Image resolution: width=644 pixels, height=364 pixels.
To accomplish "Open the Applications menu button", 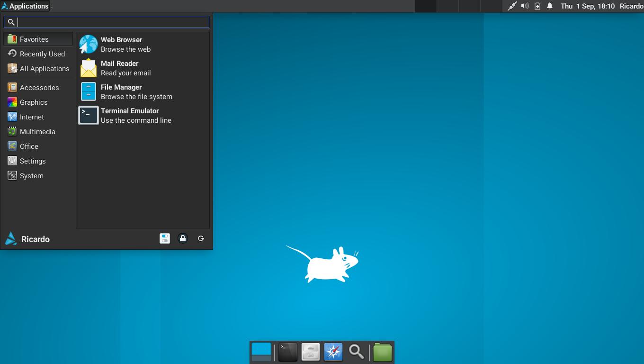I will (25, 6).
